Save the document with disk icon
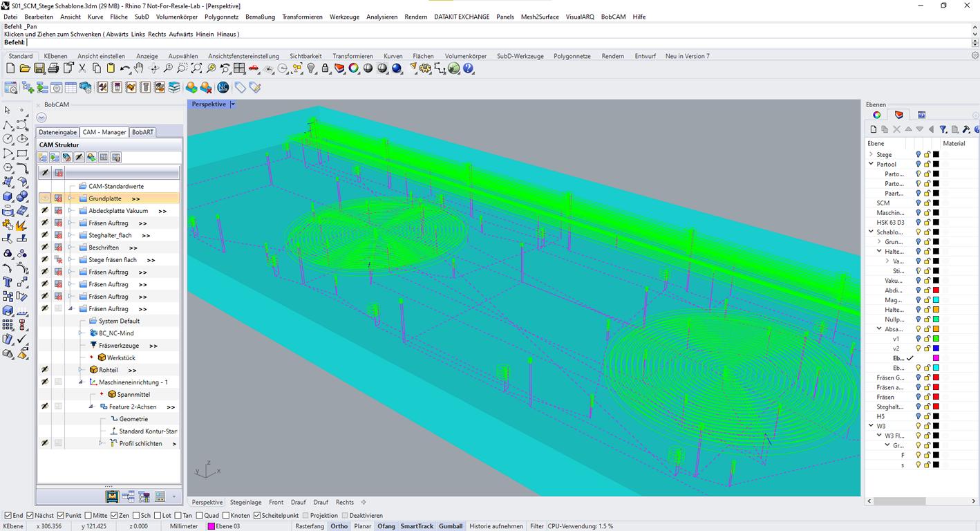This screenshot has height=531, width=980. (x=39, y=68)
